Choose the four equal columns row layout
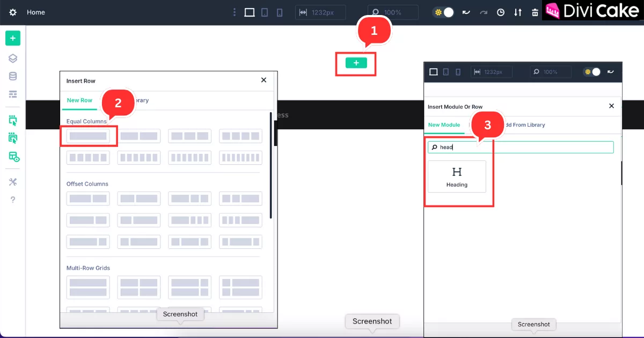 pyautogui.click(x=240, y=136)
